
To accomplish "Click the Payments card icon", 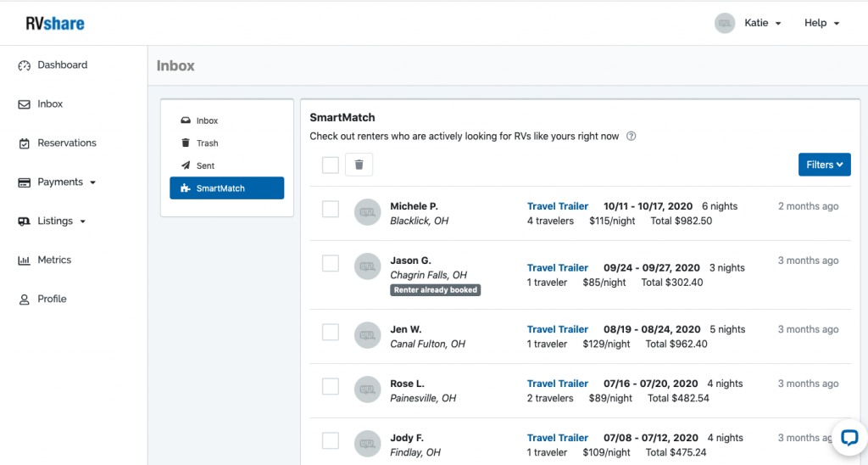I will 24,182.
